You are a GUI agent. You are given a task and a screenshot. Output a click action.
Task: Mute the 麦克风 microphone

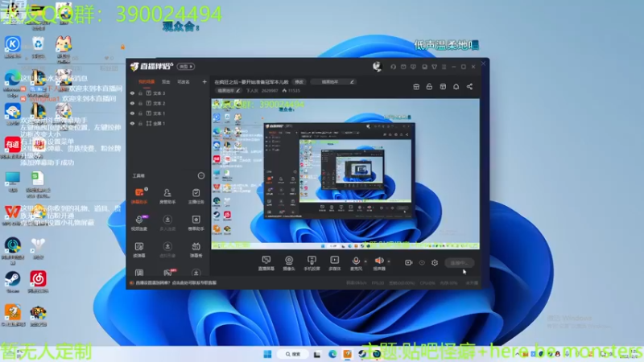[356, 263]
